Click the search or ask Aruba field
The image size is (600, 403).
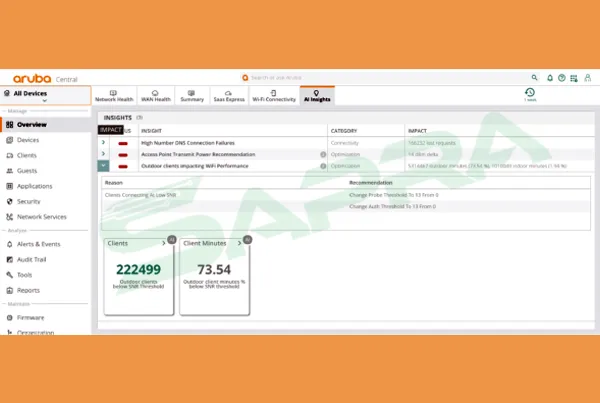290,77
